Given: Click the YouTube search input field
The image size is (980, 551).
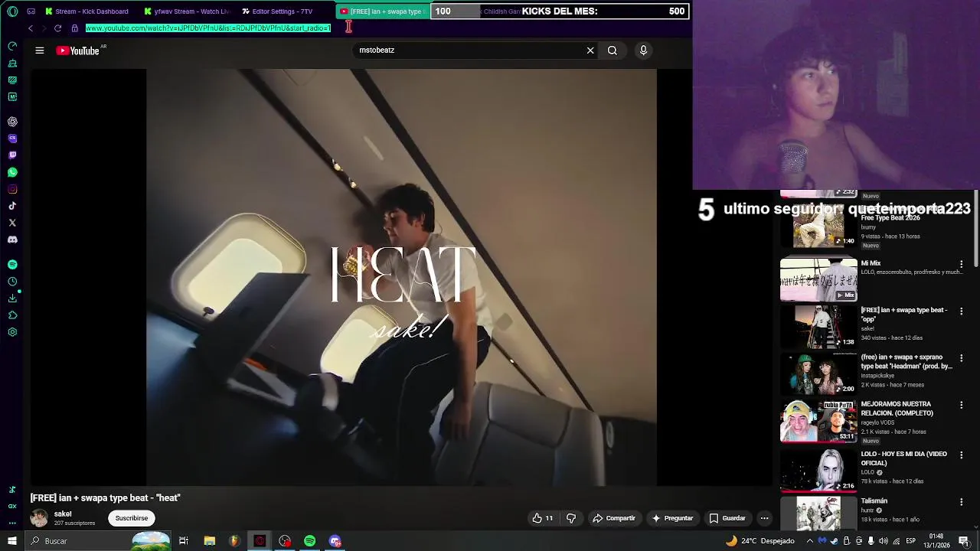Looking at the screenshot, I should (x=467, y=51).
